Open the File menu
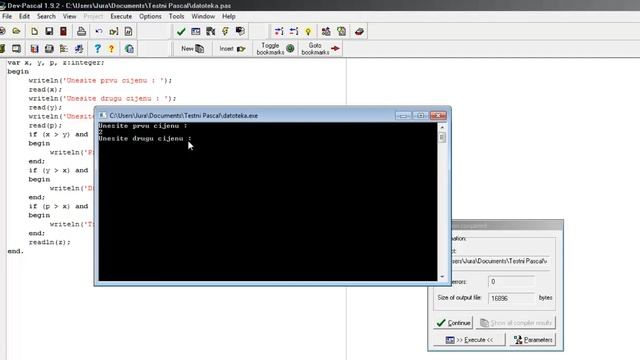The image size is (640, 360). pyautogui.click(x=7, y=16)
